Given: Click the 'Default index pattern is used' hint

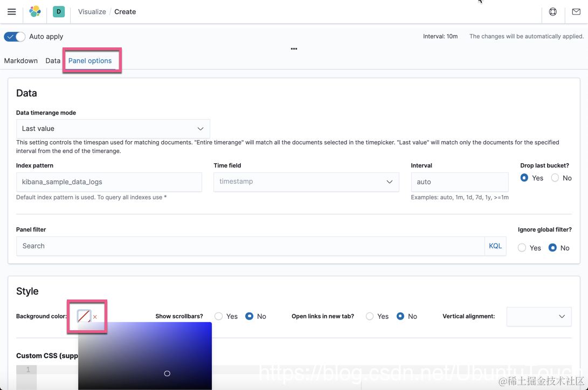Looking at the screenshot, I should (91, 198).
